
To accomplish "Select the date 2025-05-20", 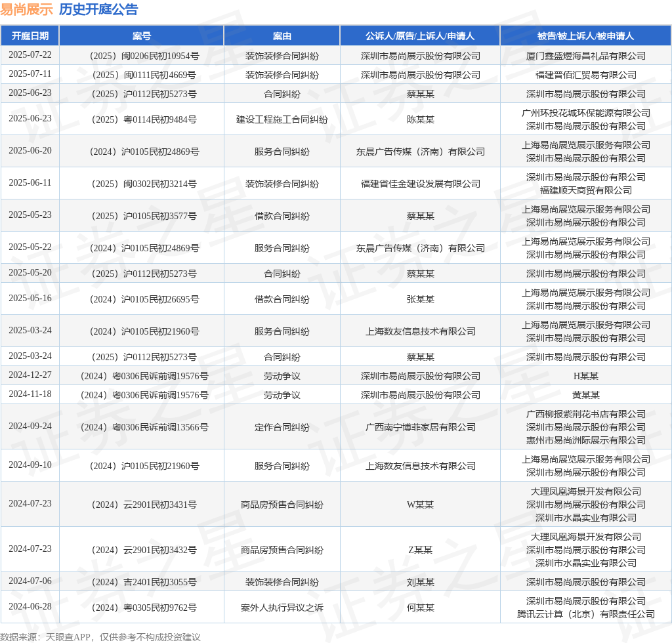I will [30, 273].
